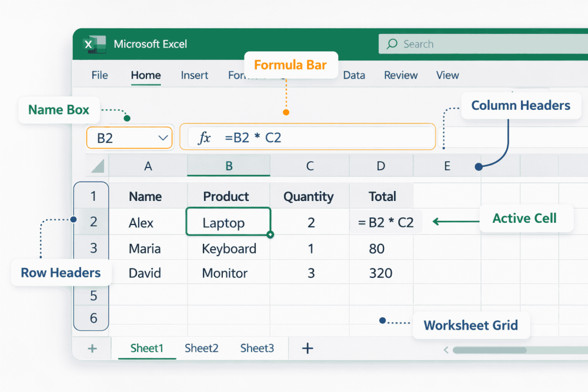Select column header C
This screenshot has width=588, height=392.
310,166
